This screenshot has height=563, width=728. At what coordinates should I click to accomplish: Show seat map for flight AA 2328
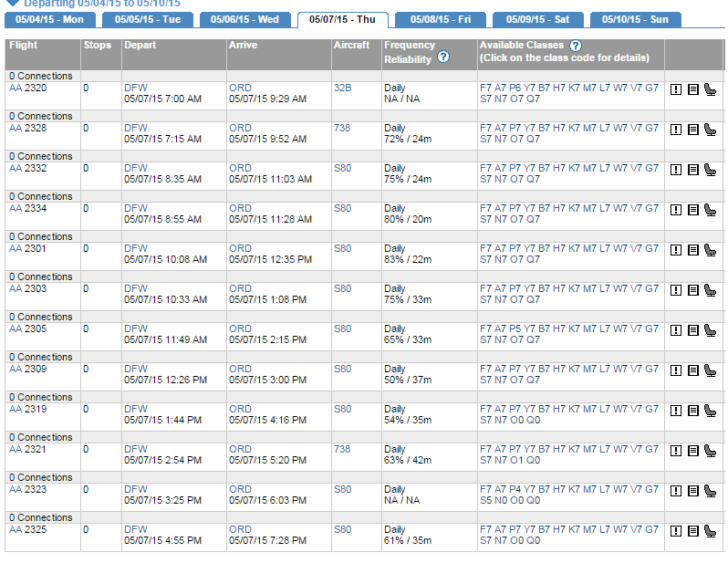tap(710, 130)
